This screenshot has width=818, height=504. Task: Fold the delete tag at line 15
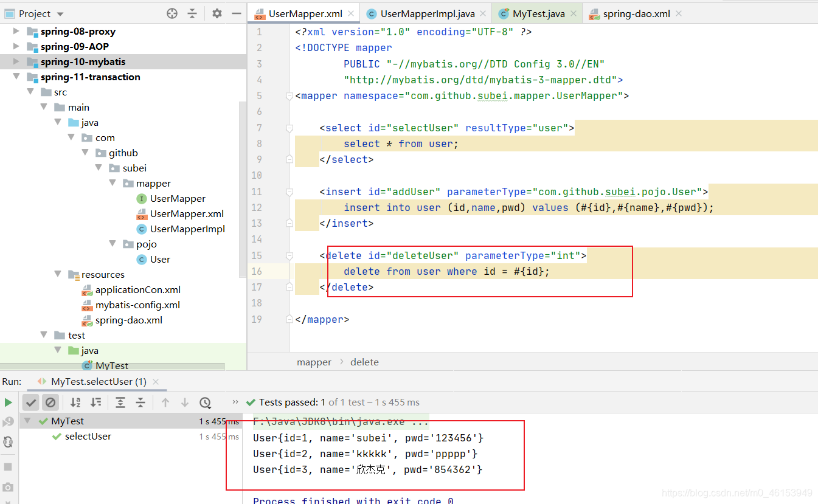(289, 255)
